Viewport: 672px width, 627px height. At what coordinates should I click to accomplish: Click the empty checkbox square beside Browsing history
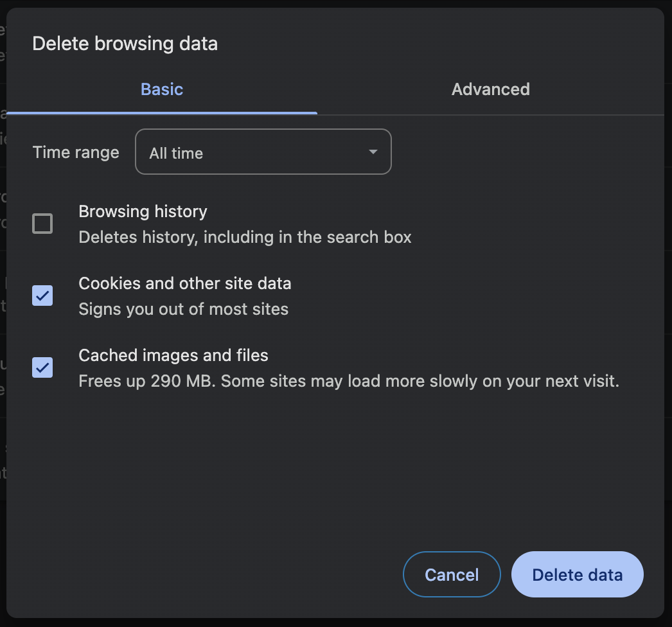coord(42,224)
